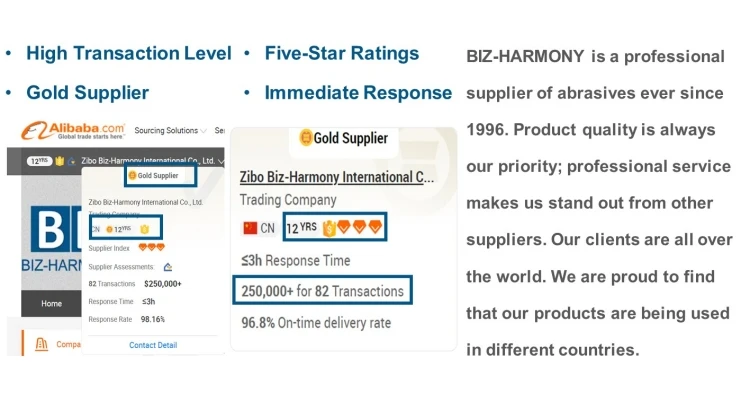Click the Supplier Index diamond icons

click(x=152, y=247)
